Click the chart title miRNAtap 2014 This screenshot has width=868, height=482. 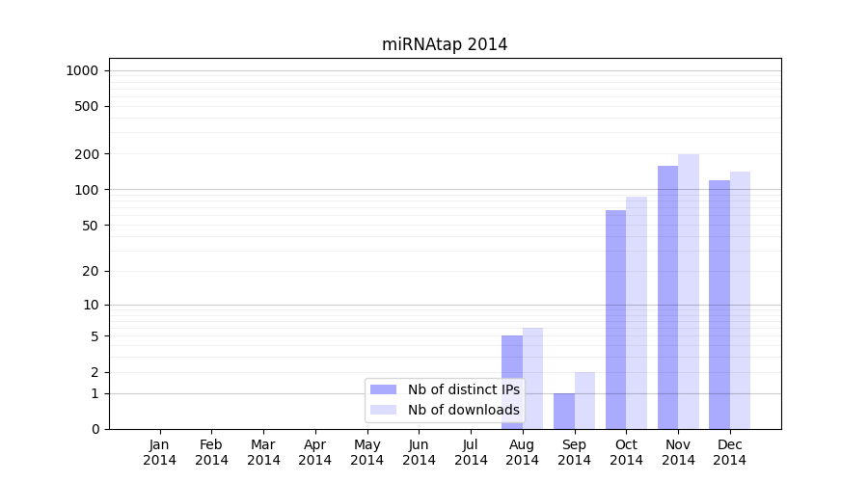pos(445,44)
